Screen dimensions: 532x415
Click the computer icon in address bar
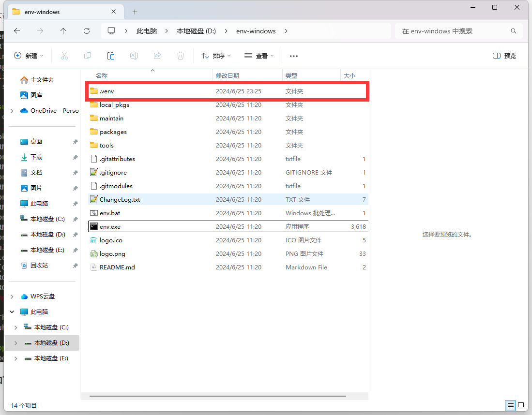(x=111, y=31)
